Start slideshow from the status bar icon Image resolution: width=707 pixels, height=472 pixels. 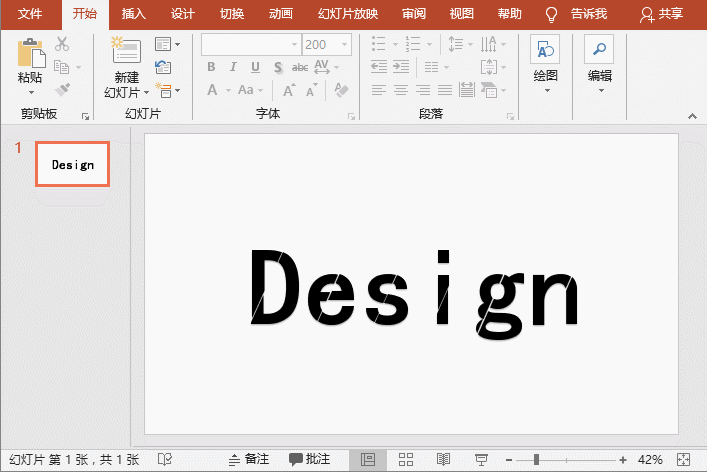pos(480,459)
